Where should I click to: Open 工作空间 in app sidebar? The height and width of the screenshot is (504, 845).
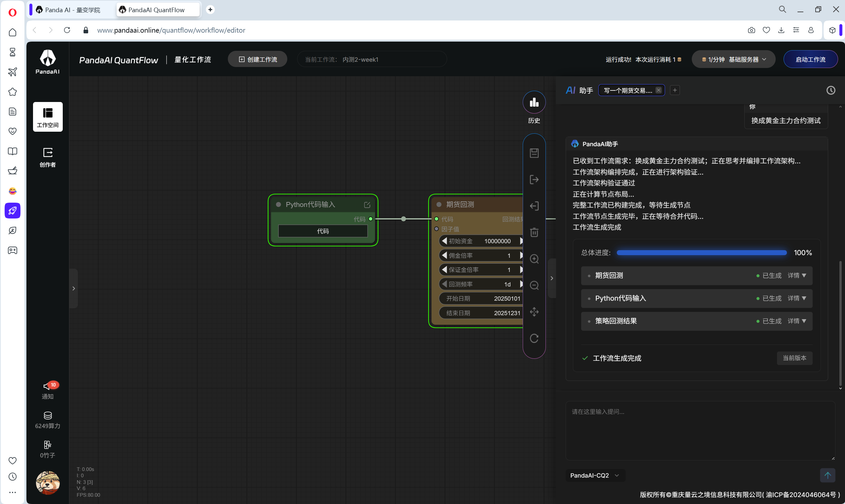[48, 117]
